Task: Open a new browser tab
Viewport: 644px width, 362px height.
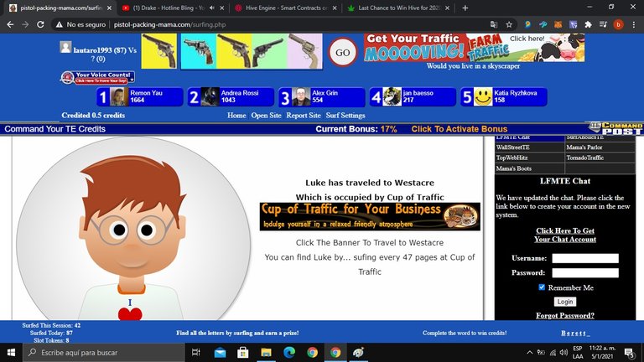Action: tap(465, 8)
